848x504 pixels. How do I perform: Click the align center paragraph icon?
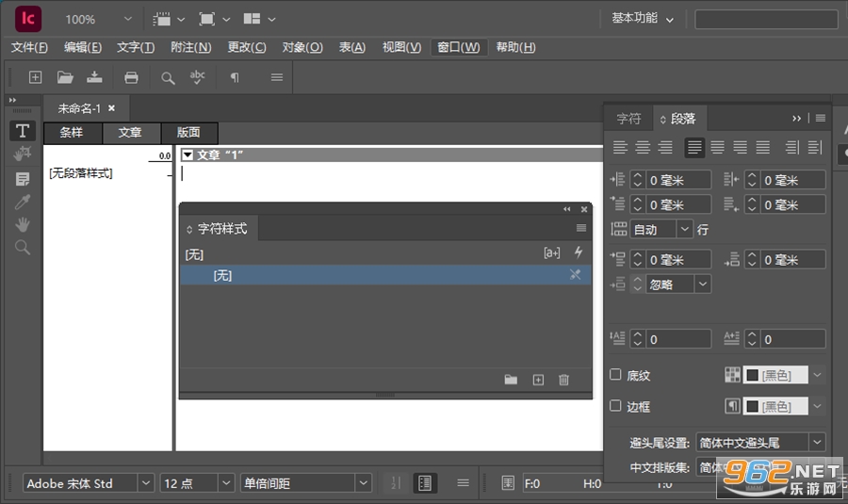point(643,147)
